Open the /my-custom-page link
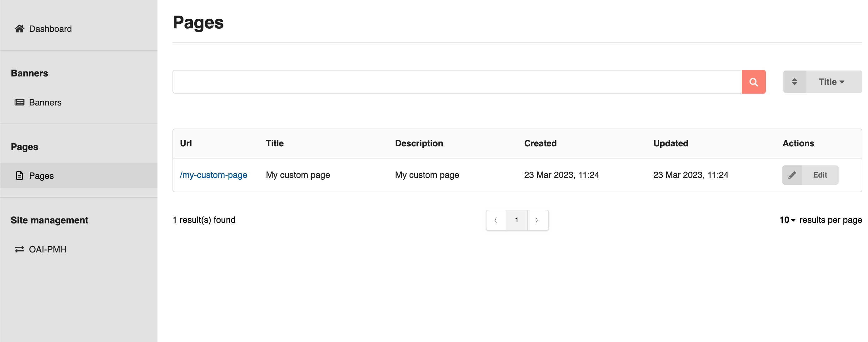Image resolution: width=868 pixels, height=342 pixels. pos(213,175)
